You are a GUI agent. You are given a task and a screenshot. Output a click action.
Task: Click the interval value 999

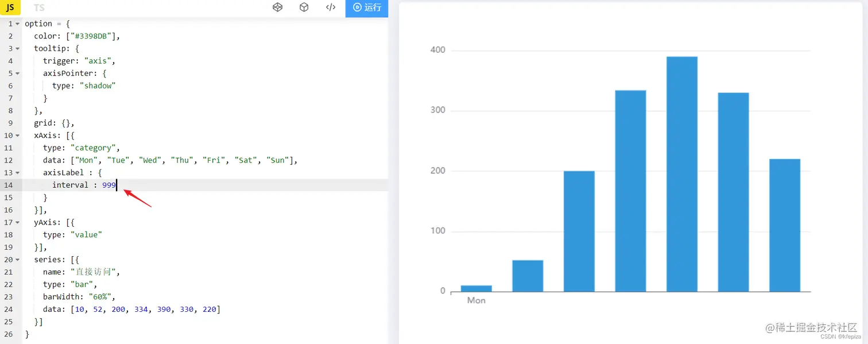tap(109, 185)
